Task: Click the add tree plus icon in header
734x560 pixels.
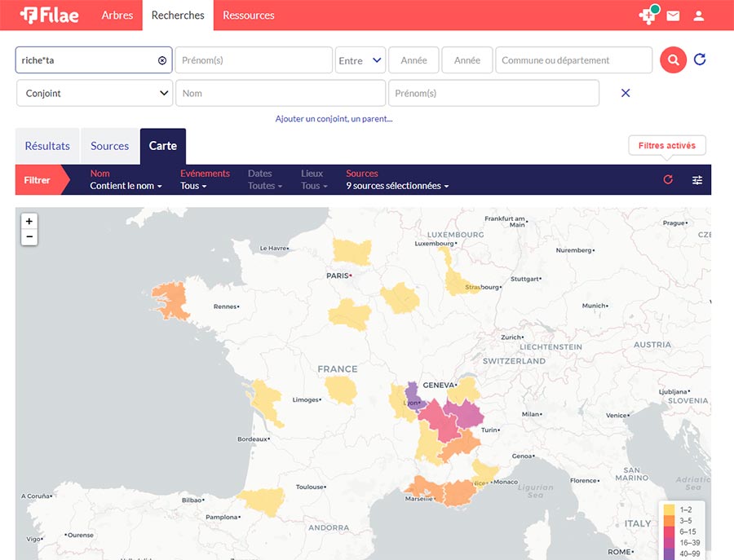Action: pyautogui.click(x=648, y=15)
